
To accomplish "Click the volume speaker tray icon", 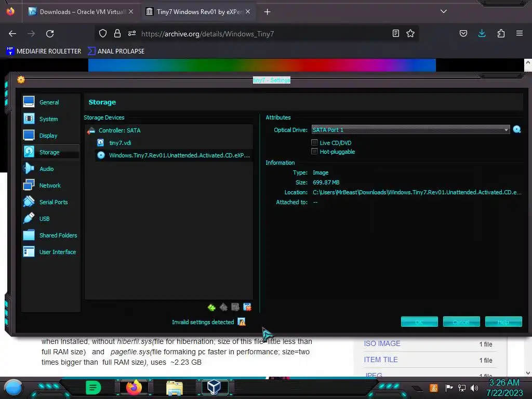I will (474, 388).
